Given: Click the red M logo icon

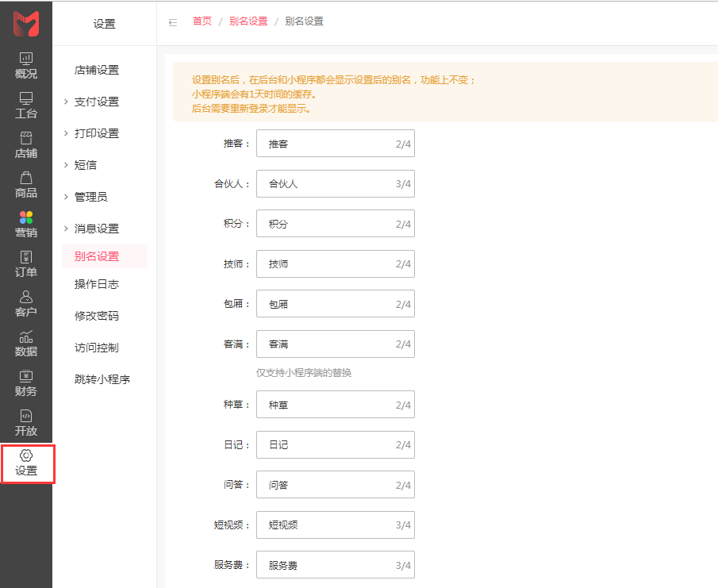Looking at the screenshot, I should coord(26,23).
